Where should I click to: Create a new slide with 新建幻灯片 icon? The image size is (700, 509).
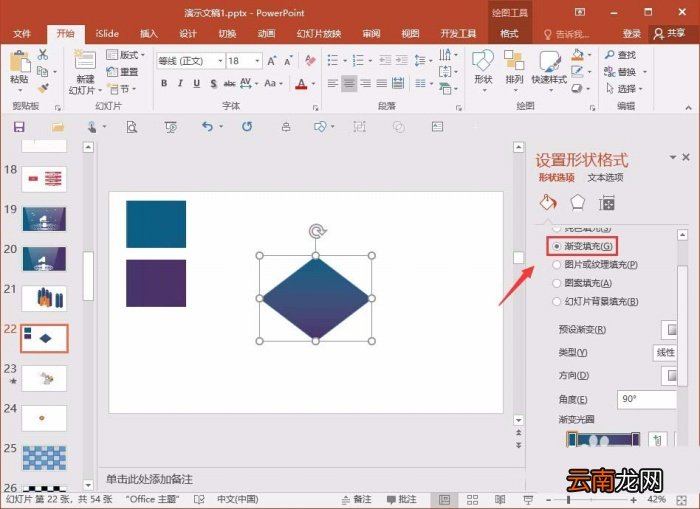[x=85, y=62]
